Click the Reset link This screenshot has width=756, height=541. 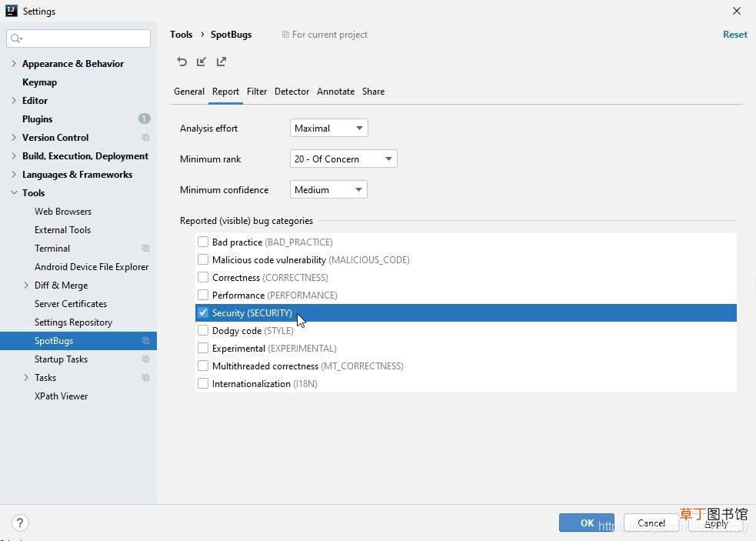[734, 35]
